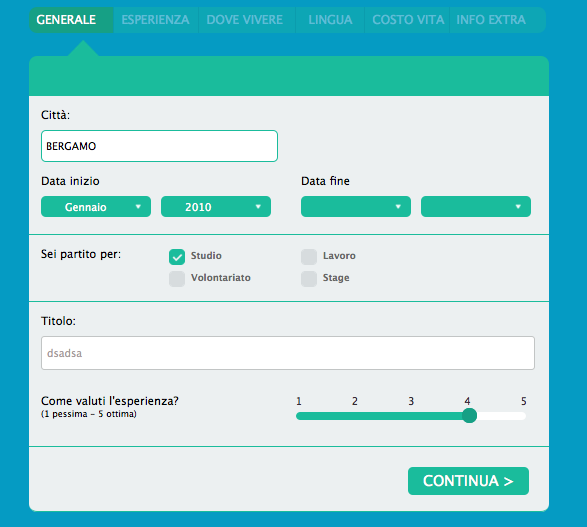This screenshot has height=527, width=587.
Task: Uncheck the Studio checkbox
Action: point(177,257)
